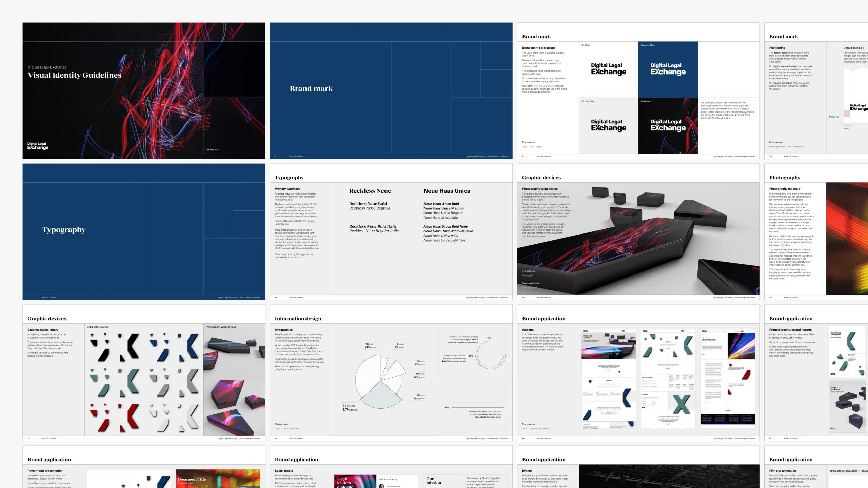Select the On Light Gray brand mark tile

coord(609,126)
